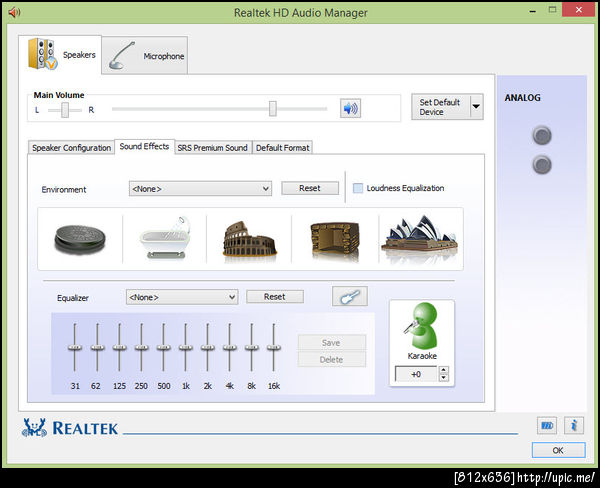Expand the Set Default Device arrow
This screenshot has height=488, width=600.
[x=476, y=107]
